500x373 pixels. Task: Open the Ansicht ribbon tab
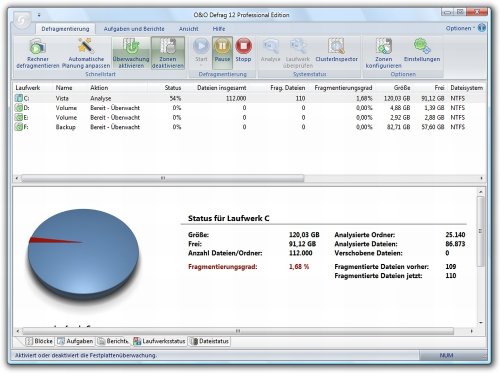click(x=189, y=29)
